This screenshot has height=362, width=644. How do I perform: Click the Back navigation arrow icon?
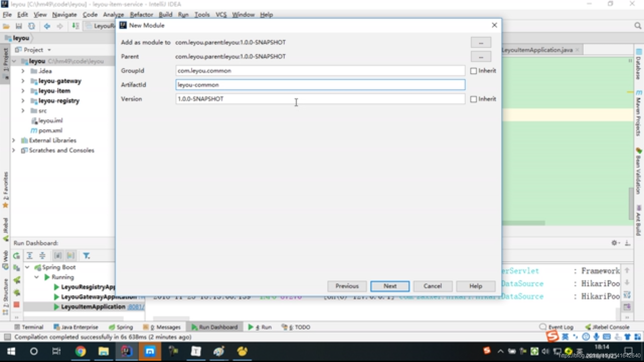pyautogui.click(x=47, y=26)
